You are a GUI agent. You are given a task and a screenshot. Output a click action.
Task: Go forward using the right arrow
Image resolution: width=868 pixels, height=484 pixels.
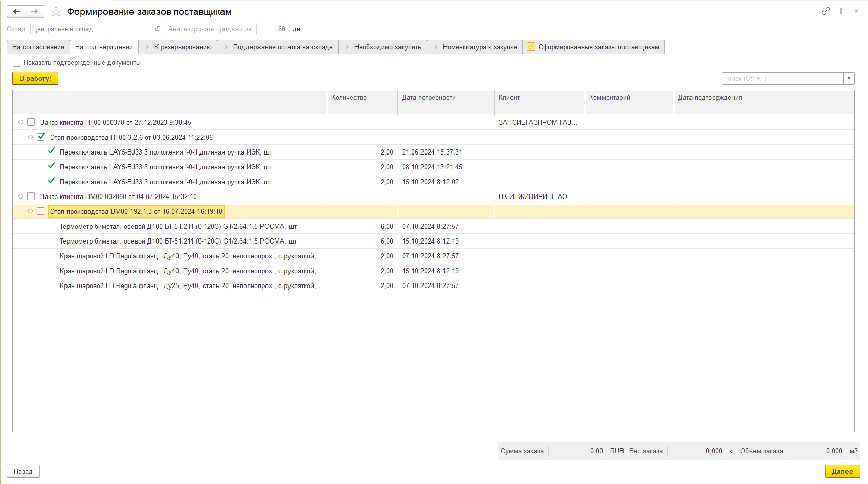(x=35, y=11)
